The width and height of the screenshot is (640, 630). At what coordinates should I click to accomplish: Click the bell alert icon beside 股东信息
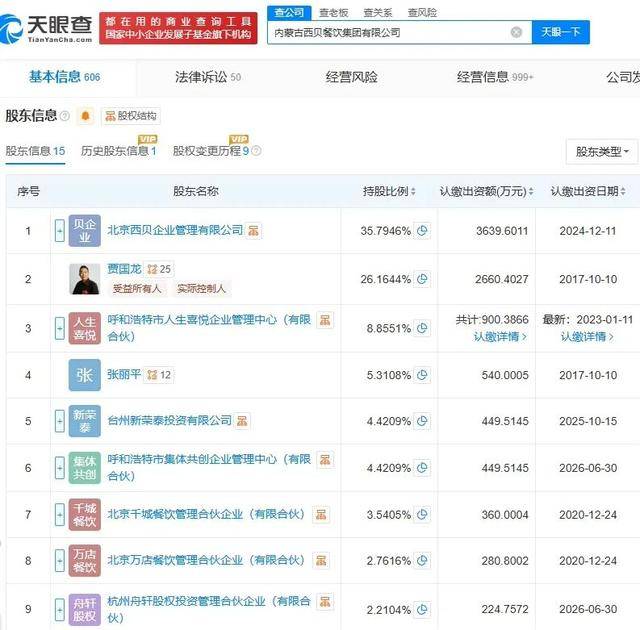pyautogui.click(x=85, y=116)
